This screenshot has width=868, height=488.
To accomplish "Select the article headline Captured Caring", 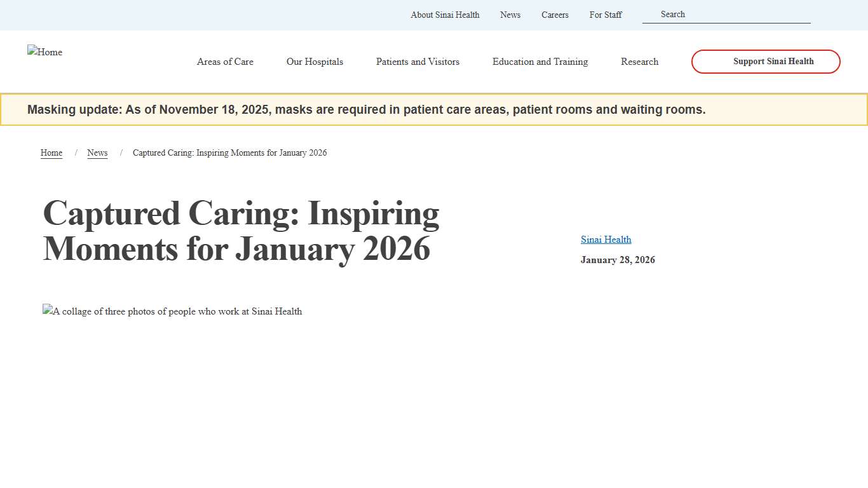I will click(x=241, y=231).
